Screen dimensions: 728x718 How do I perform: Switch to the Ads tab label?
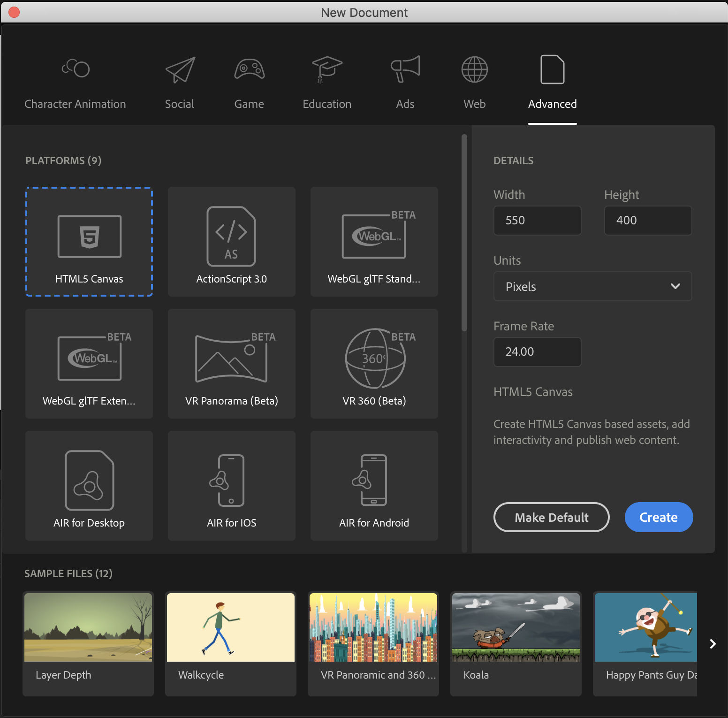coord(405,104)
